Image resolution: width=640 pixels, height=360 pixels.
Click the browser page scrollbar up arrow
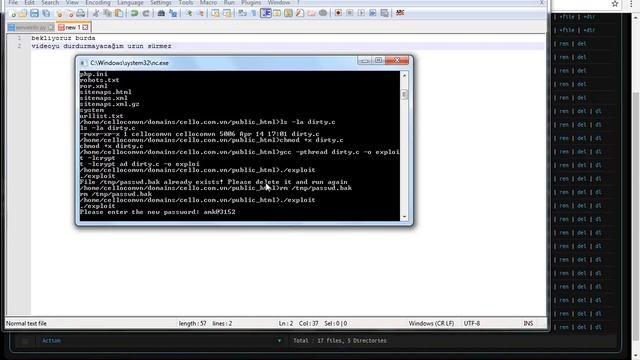(x=636, y=18)
